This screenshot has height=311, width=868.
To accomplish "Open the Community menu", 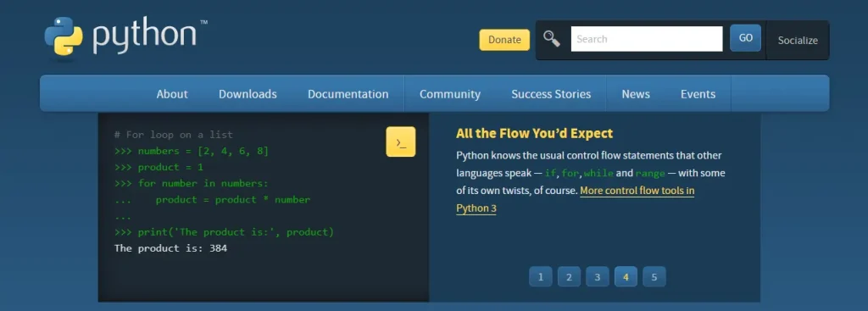I will pyautogui.click(x=450, y=94).
